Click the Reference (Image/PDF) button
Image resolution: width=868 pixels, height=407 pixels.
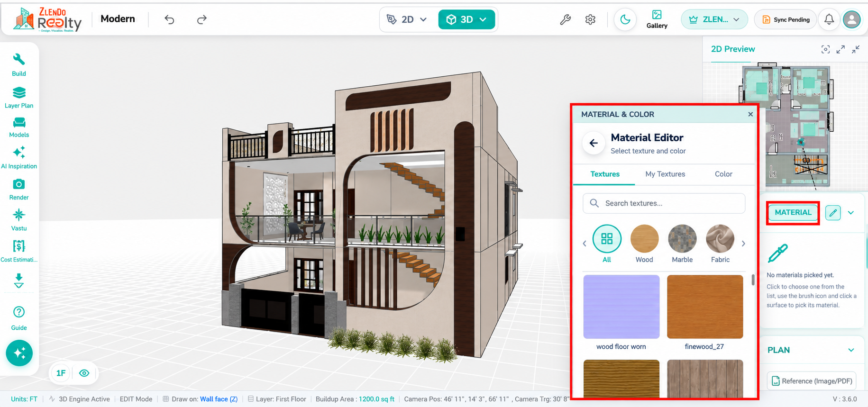[x=812, y=381]
